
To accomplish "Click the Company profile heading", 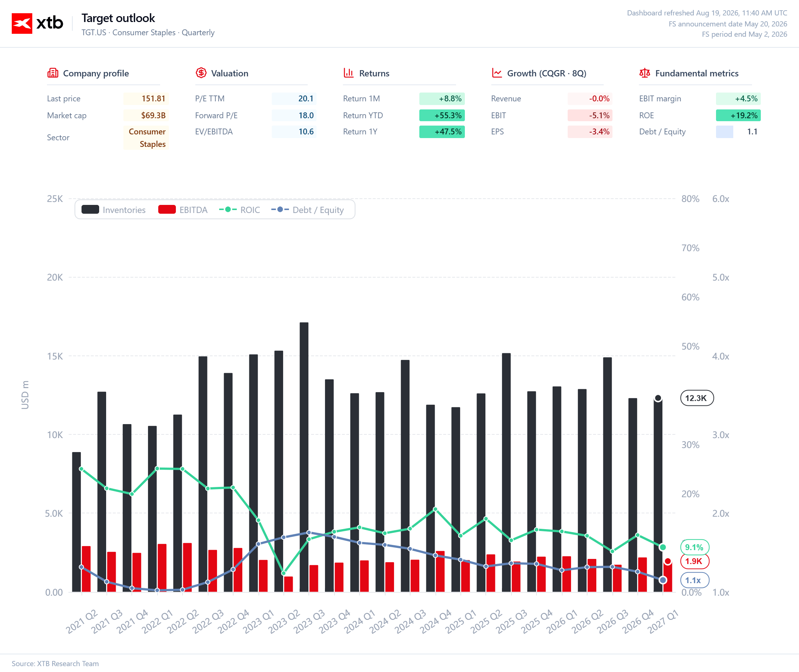I will (x=96, y=73).
